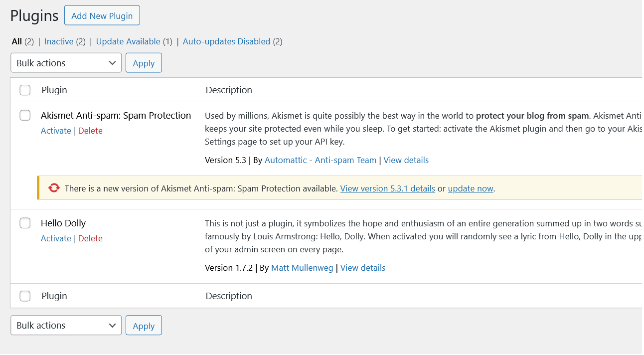View details for Akismet version 5.3

coord(406,160)
